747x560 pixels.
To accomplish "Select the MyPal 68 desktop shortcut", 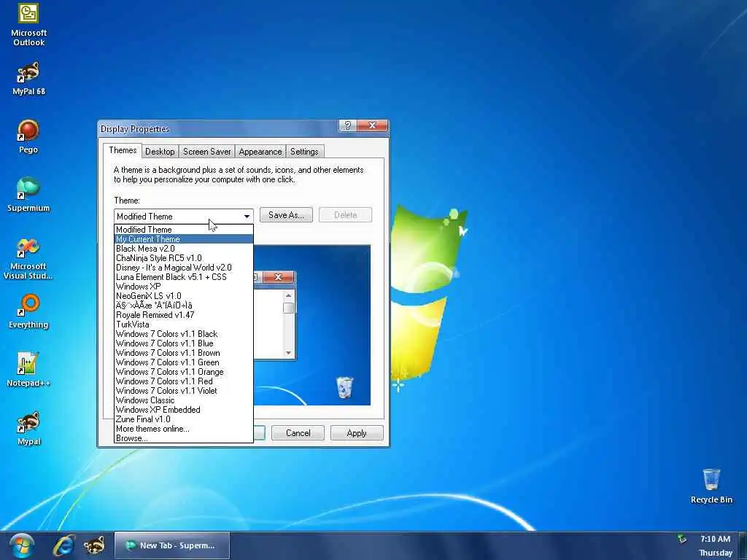I will (28, 79).
